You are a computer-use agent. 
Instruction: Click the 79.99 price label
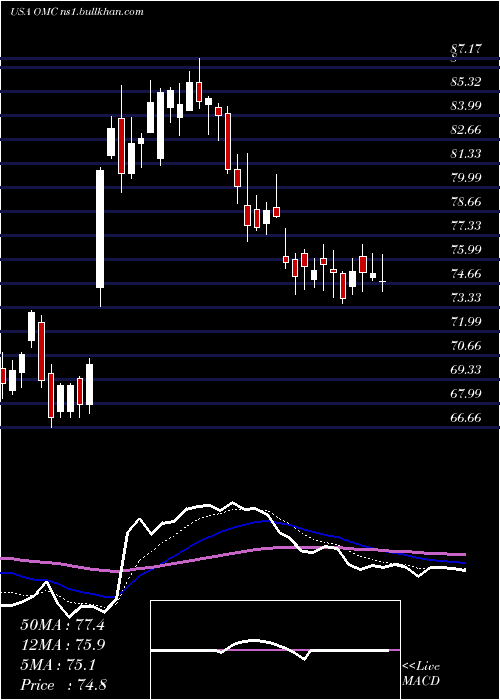pos(466,178)
